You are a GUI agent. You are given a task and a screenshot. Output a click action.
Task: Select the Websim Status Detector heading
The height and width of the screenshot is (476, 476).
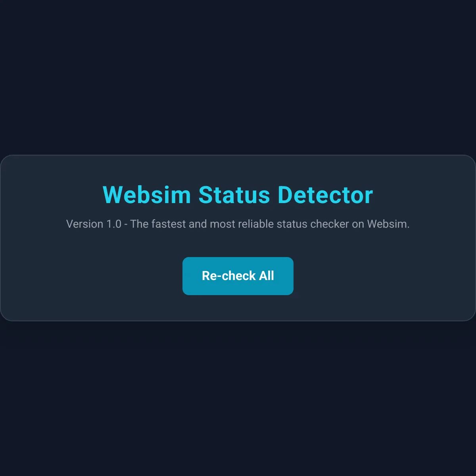[238, 195]
